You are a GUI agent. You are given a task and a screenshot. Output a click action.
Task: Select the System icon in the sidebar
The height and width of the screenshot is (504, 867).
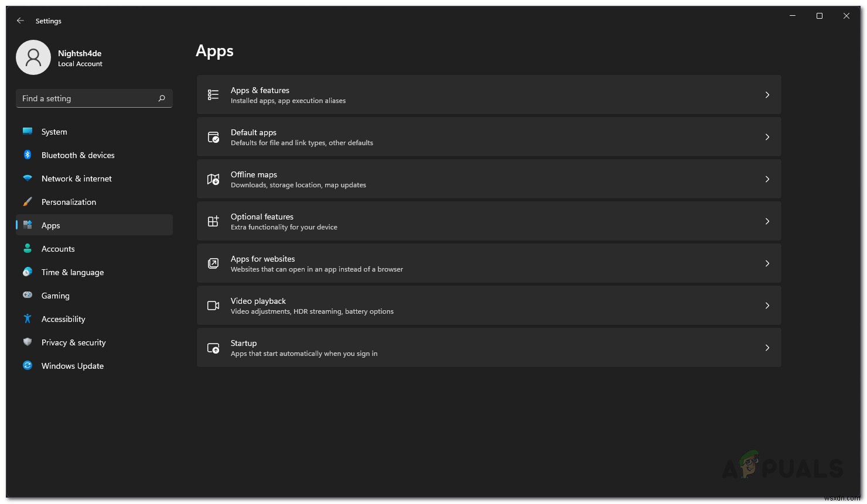[x=28, y=132]
